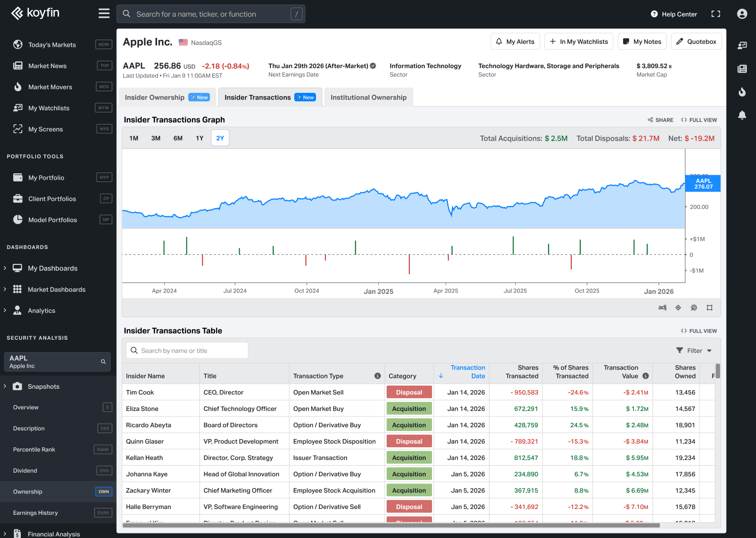Select the 1Y time range

pos(200,138)
